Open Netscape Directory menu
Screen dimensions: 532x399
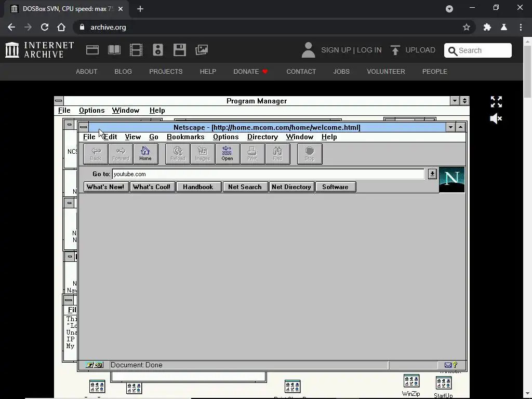tap(262, 137)
